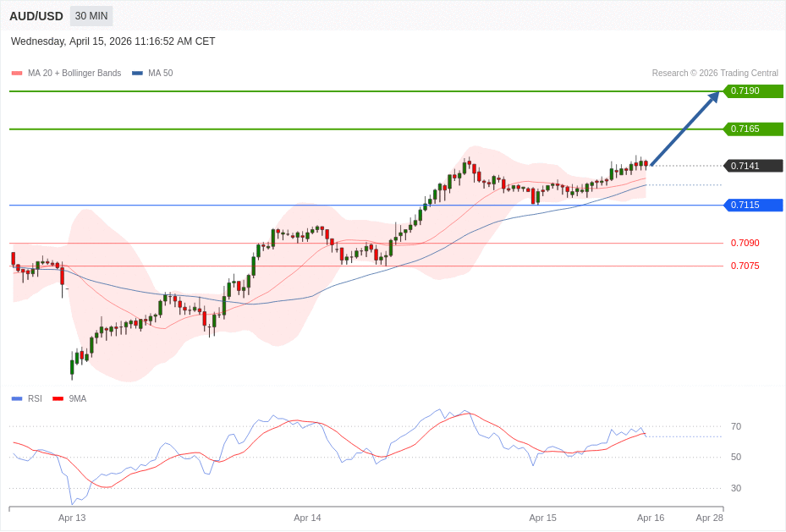Image resolution: width=786 pixels, height=532 pixels.
Task: Select the blue 0.7115 pivot tag
Action: click(753, 206)
